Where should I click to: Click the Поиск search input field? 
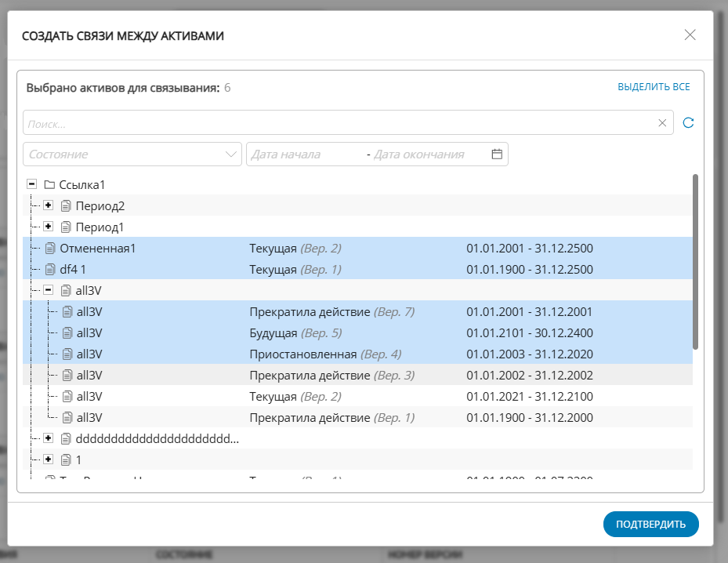tap(337, 123)
